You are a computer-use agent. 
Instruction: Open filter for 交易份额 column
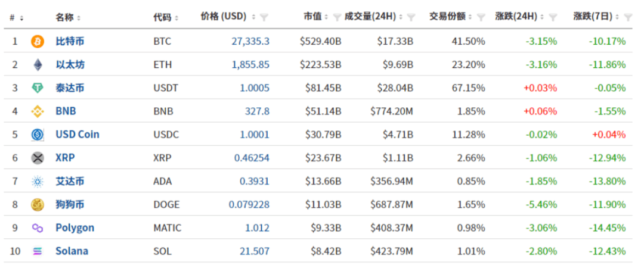tap(481, 17)
